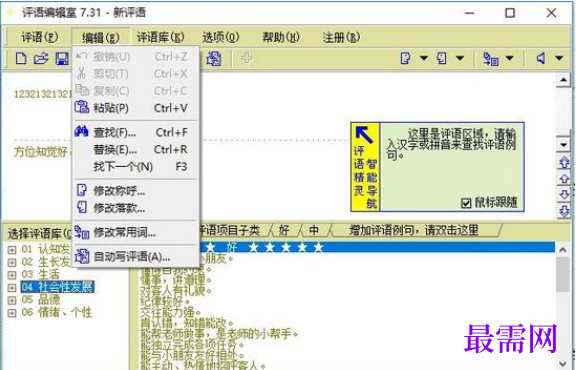Click the common words toolbar icon
The image size is (576, 370).
click(491, 58)
